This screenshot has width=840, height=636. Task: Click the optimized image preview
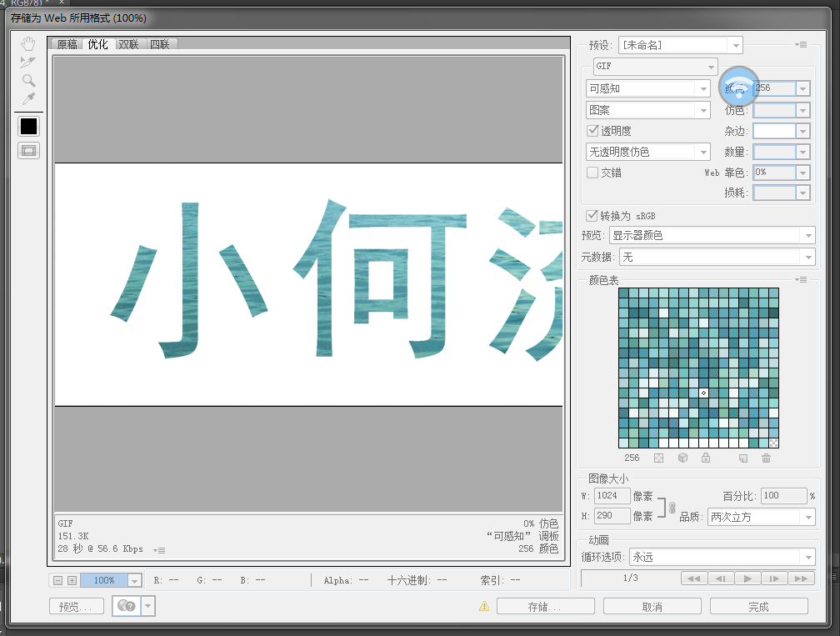click(308, 284)
